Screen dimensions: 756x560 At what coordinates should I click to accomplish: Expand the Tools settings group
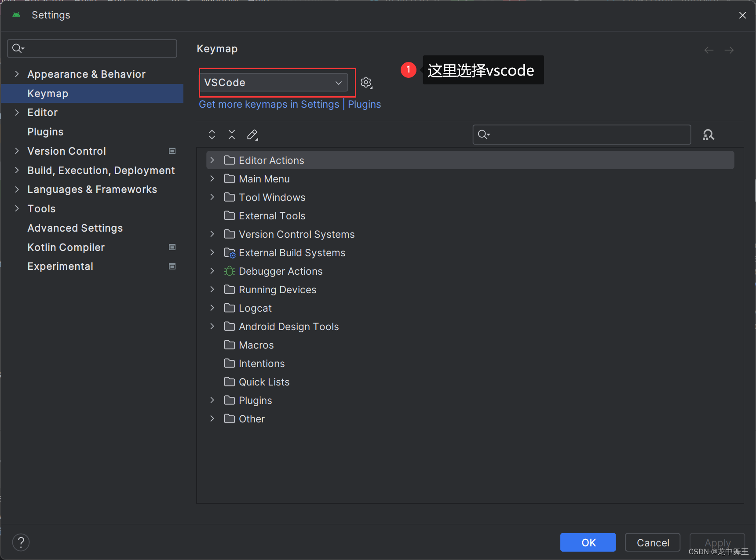point(17,208)
